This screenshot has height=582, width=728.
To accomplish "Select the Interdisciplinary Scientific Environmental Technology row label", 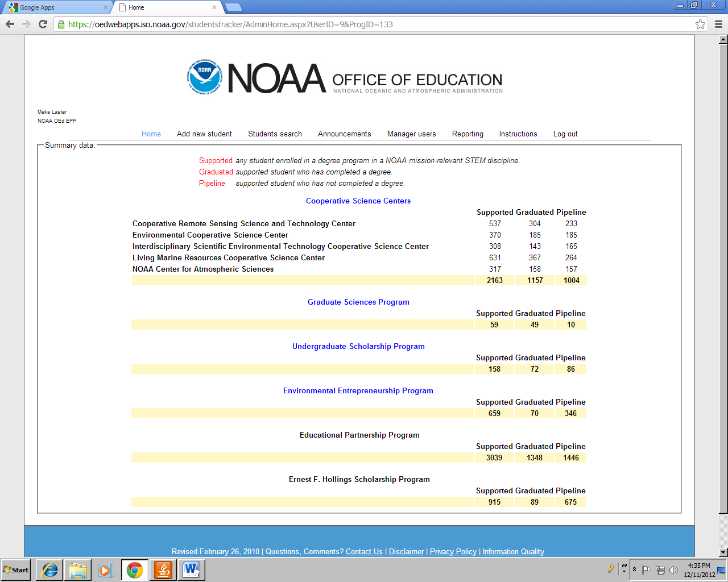I will (280, 247).
